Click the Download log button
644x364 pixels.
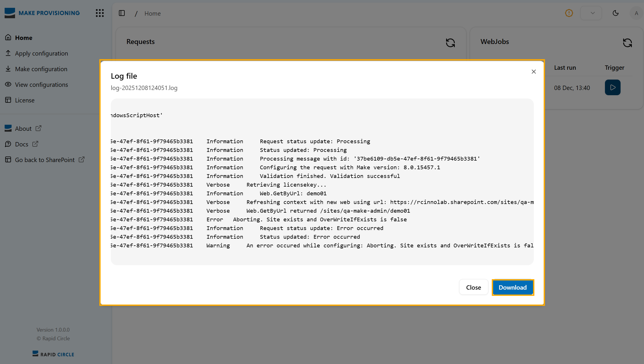tap(513, 287)
